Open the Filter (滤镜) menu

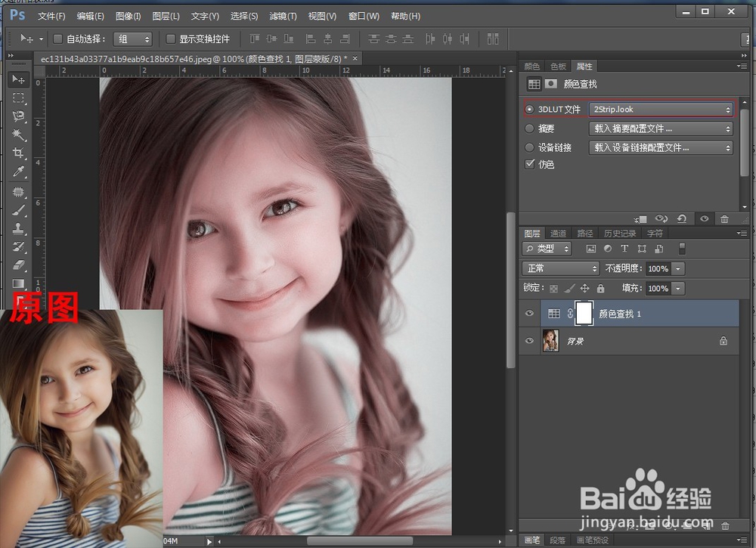(x=283, y=16)
